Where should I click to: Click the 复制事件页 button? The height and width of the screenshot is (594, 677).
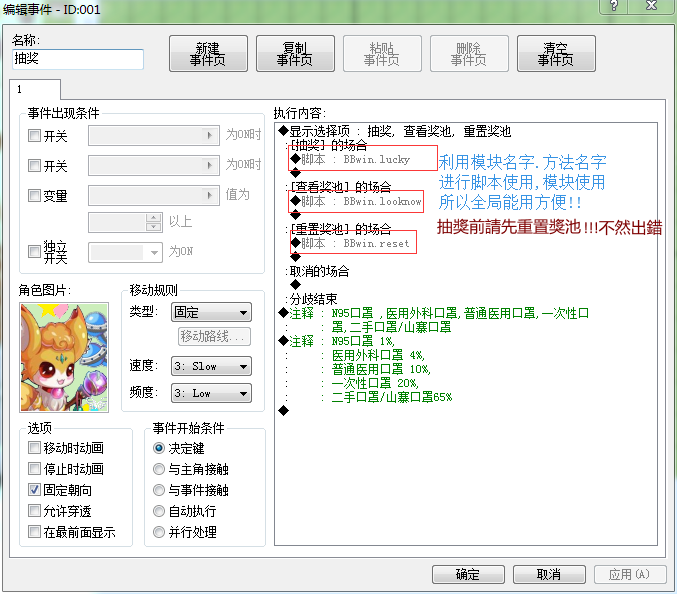point(295,54)
